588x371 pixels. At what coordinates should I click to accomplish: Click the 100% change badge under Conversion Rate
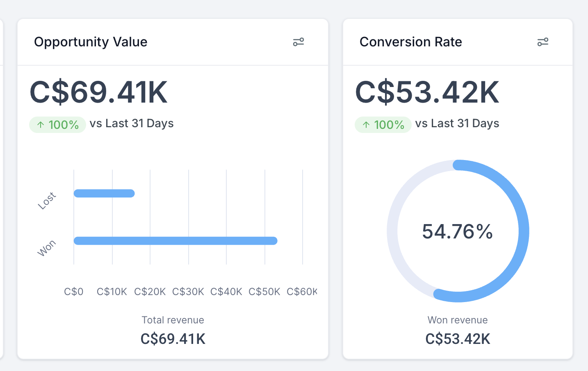(383, 124)
